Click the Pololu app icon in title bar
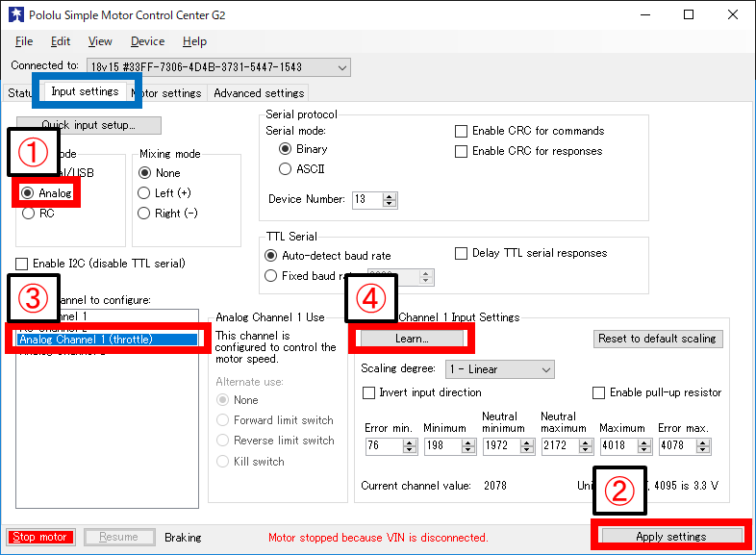 (16, 15)
